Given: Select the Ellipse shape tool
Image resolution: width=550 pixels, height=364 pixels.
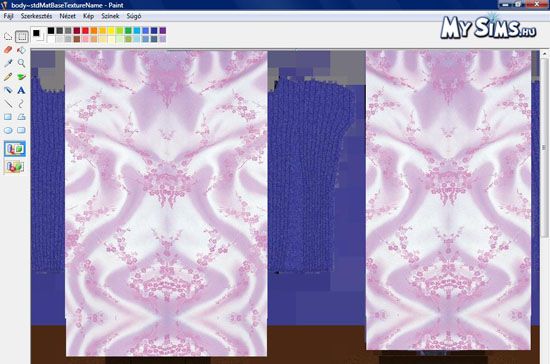Looking at the screenshot, I should (8, 130).
